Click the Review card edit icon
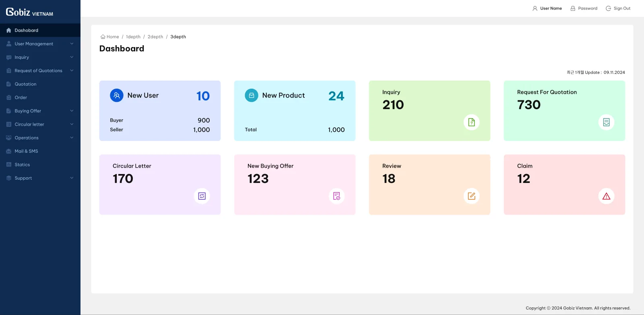Viewport: 644px width, 315px height. (471, 196)
